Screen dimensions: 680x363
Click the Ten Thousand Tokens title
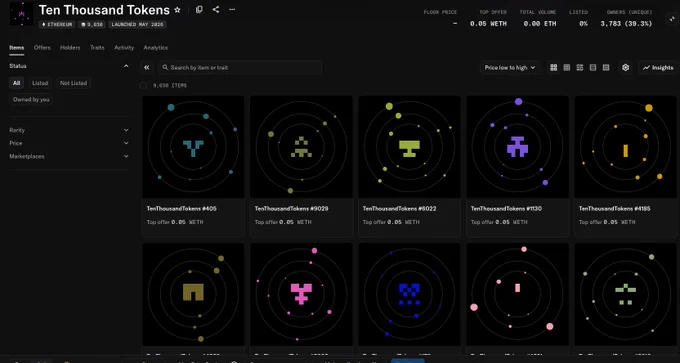pyautogui.click(x=104, y=10)
